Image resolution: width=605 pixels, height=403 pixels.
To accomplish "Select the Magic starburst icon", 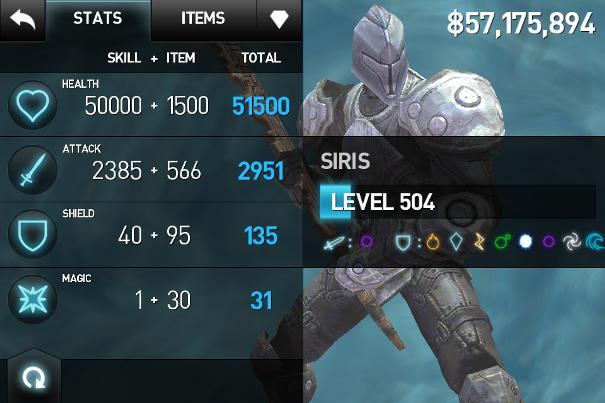I will coord(32,299).
